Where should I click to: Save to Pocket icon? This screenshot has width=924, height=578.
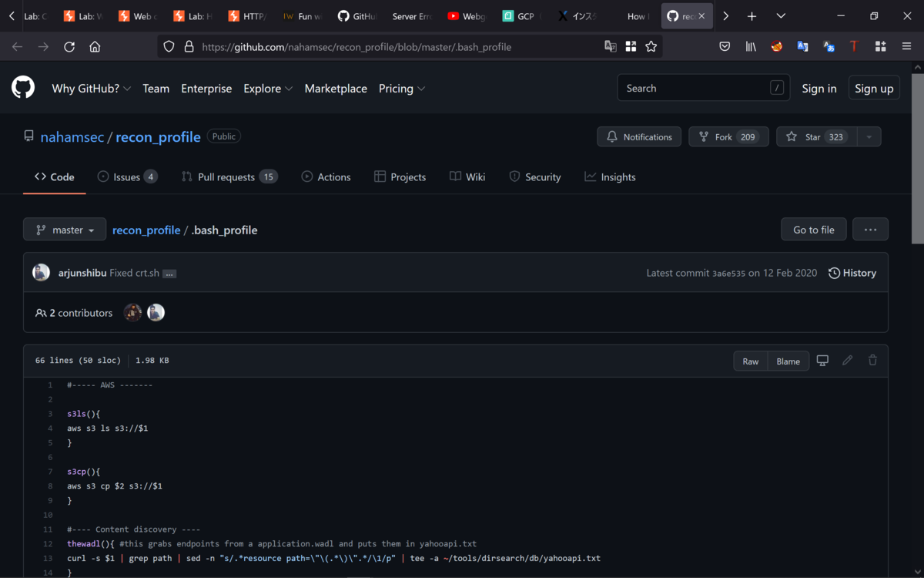(725, 46)
